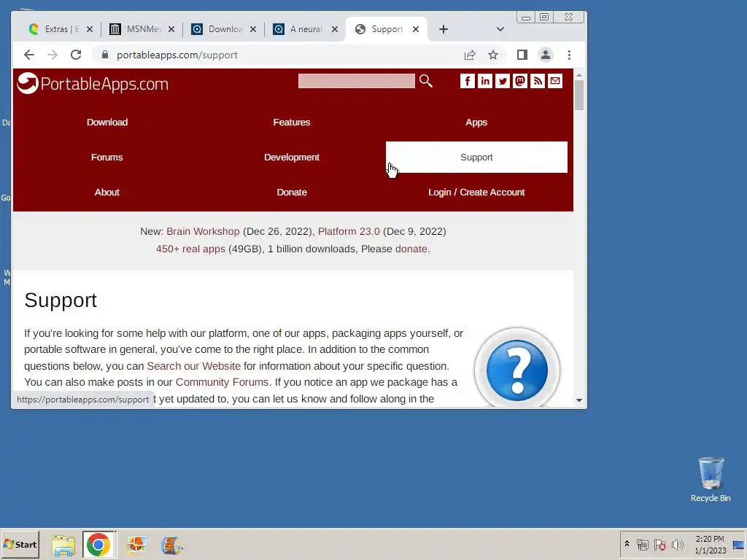Open the Features menu item
Image resolution: width=747 pixels, height=560 pixels.
pos(292,122)
